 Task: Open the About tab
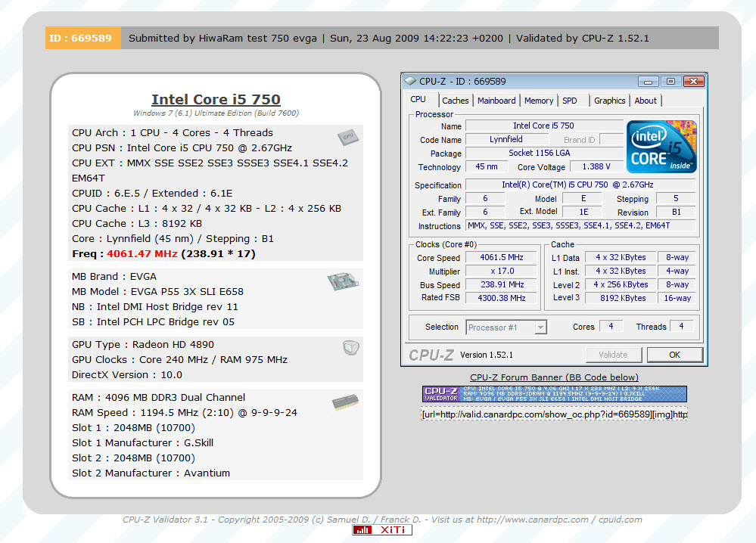(645, 101)
